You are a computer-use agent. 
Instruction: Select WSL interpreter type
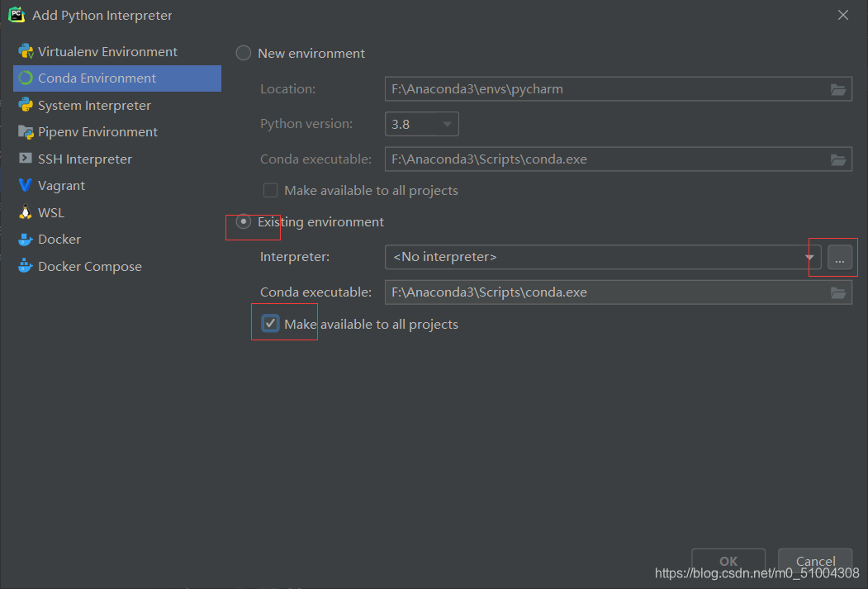click(116, 212)
